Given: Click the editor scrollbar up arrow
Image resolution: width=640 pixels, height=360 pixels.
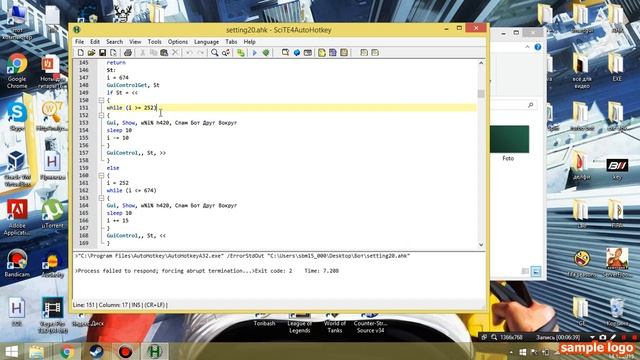Looking at the screenshot, I should 481,63.
